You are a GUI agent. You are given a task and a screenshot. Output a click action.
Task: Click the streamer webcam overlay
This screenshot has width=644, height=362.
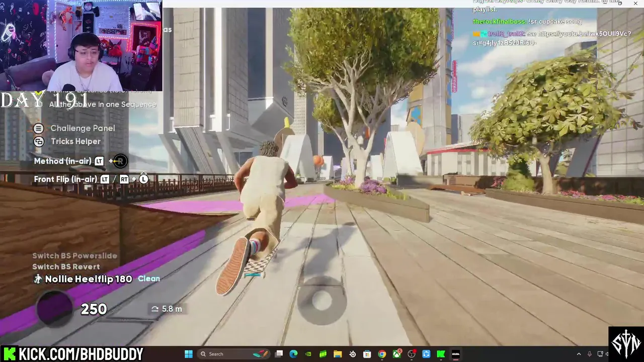pos(81,45)
